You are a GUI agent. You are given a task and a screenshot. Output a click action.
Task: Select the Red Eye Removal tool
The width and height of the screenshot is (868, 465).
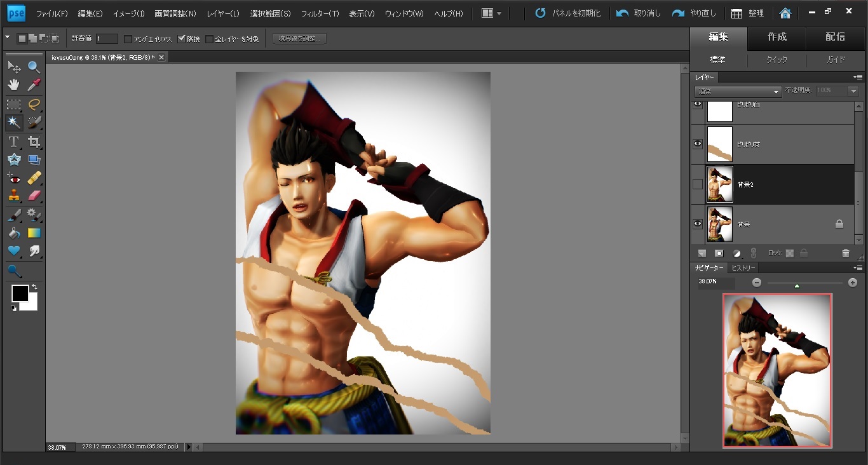point(13,178)
